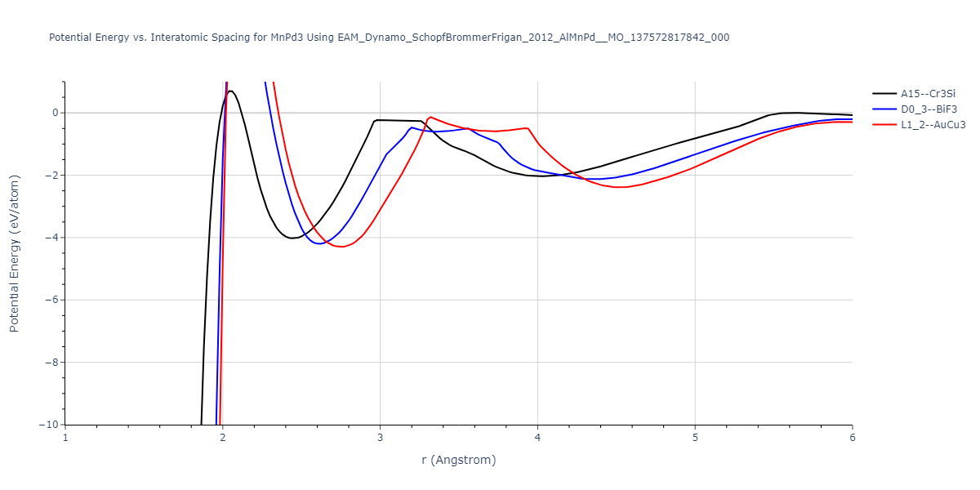Image resolution: width=980 pixels, height=490 pixels.
Task: Click x-axis tick label 3
Action: pyautogui.click(x=380, y=437)
